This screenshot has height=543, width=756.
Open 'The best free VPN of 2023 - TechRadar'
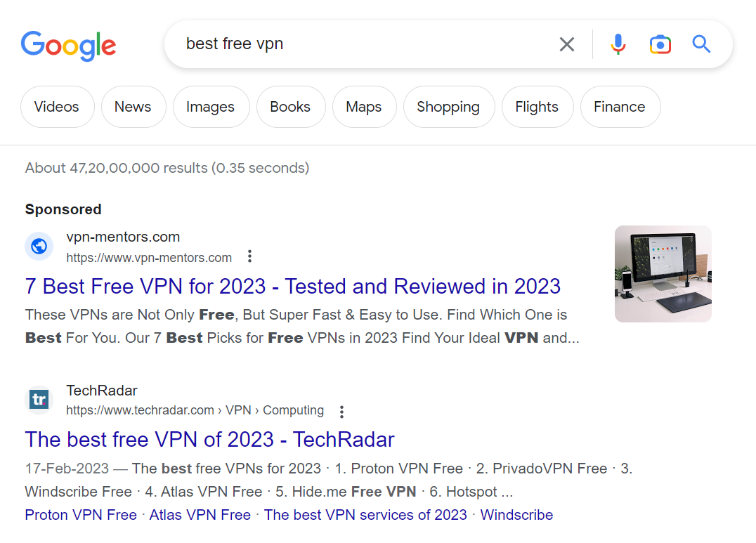pyautogui.click(x=210, y=440)
